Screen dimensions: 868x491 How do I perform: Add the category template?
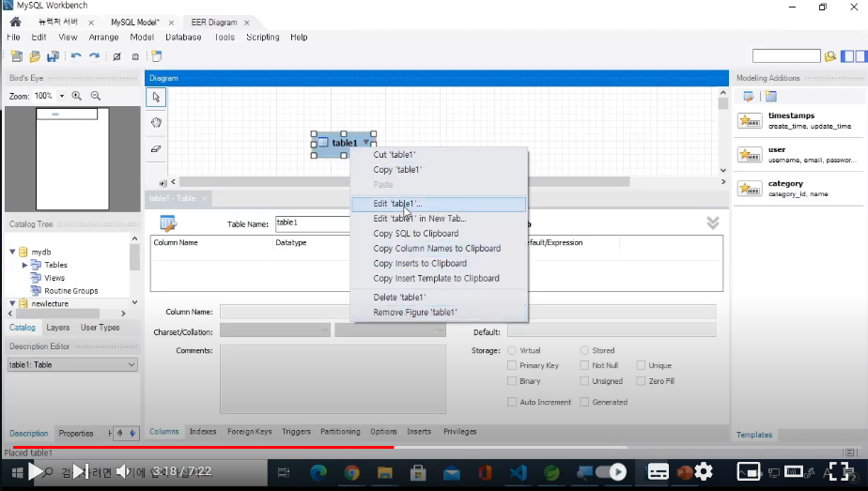[799, 189]
